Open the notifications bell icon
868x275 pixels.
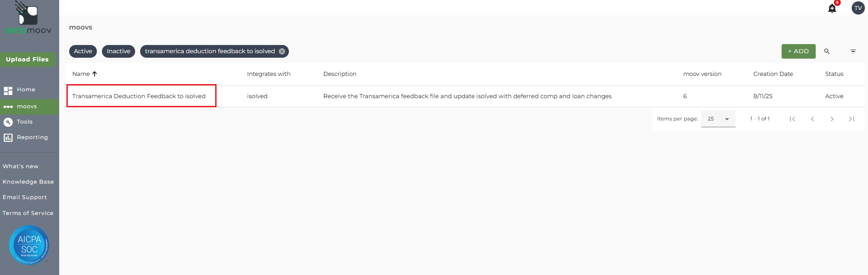pyautogui.click(x=832, y=9)
